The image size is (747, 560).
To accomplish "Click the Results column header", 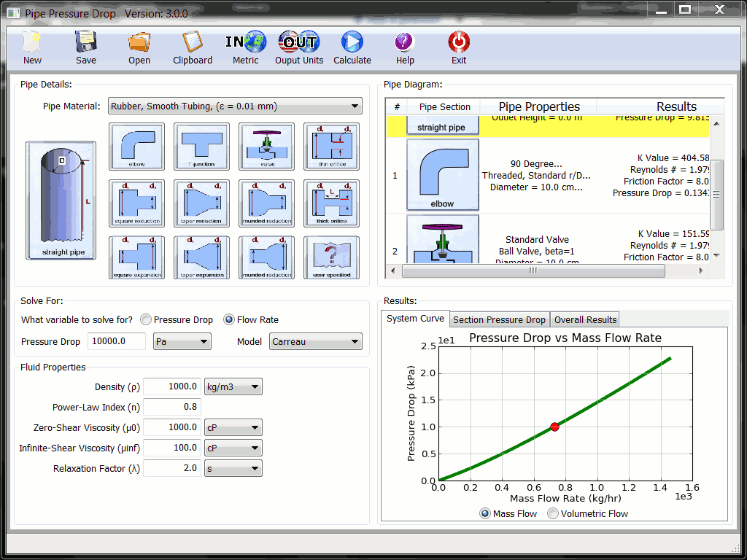I will coord(661,106).
